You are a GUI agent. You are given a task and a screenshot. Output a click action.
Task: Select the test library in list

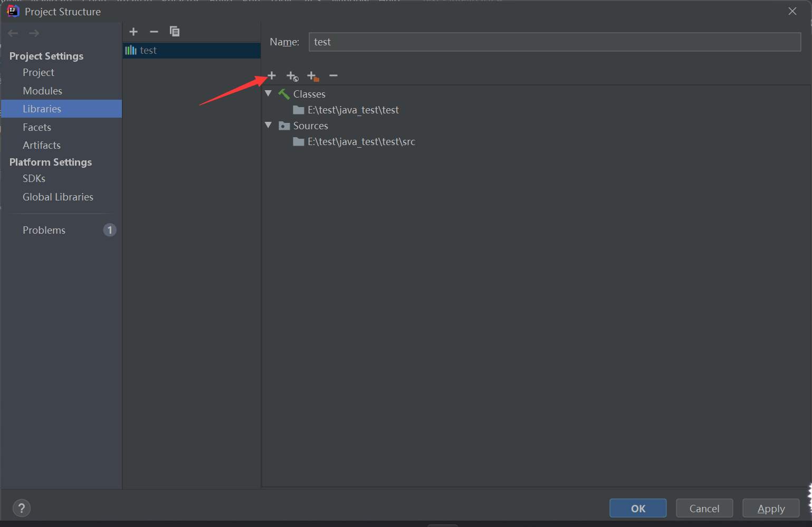coord(192,50)
